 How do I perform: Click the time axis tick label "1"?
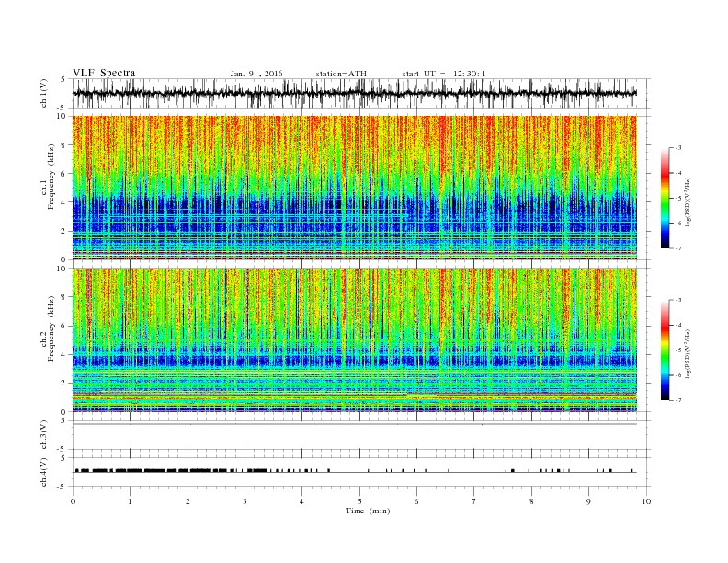click(130, 501)
